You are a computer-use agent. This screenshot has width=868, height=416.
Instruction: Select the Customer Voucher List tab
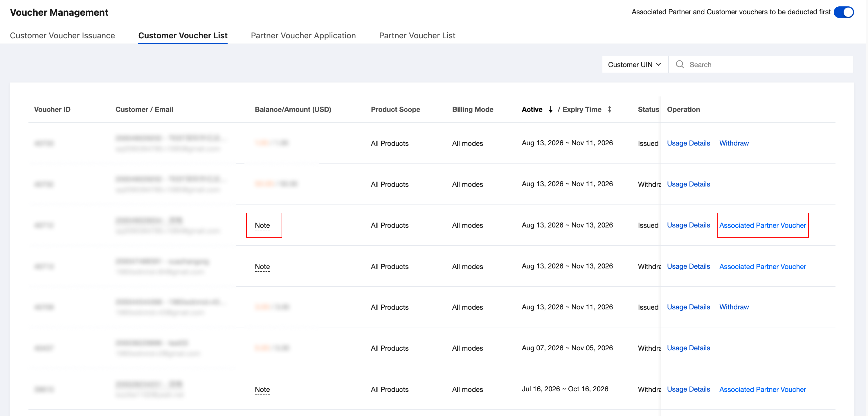183,35
